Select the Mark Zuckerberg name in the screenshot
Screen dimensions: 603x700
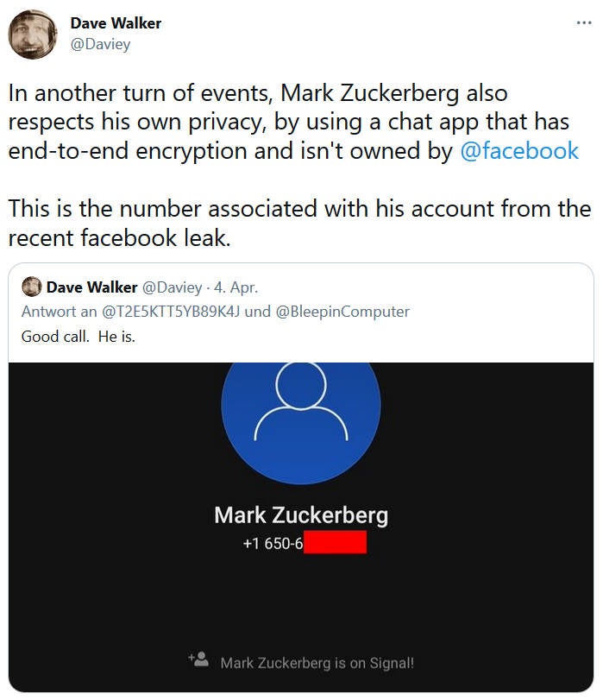pos(300,515)
